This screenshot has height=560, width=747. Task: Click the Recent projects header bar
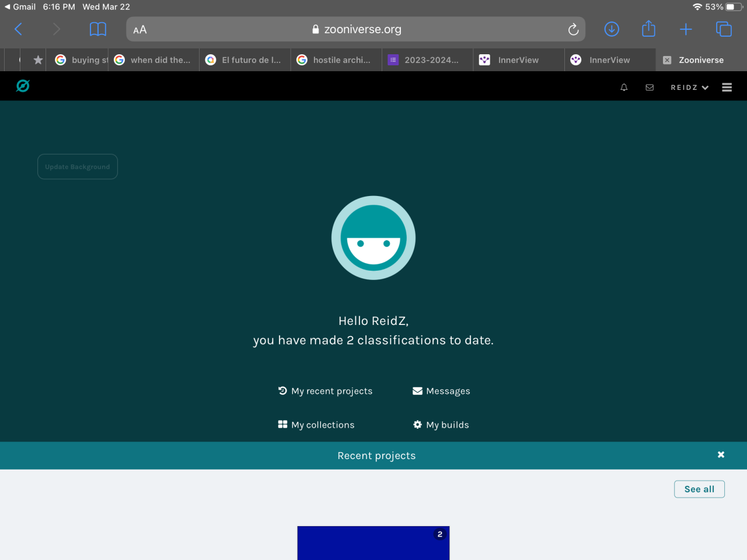click(x=373, y=456)
